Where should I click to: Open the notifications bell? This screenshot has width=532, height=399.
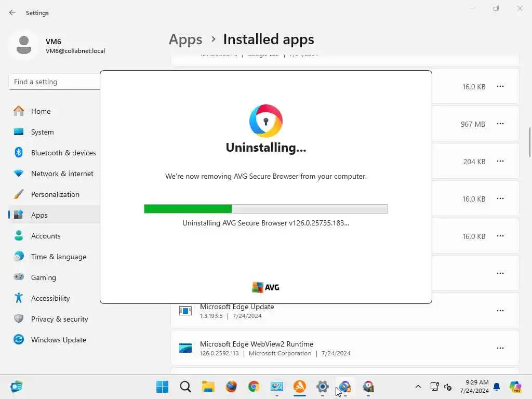tap(497, 387)
